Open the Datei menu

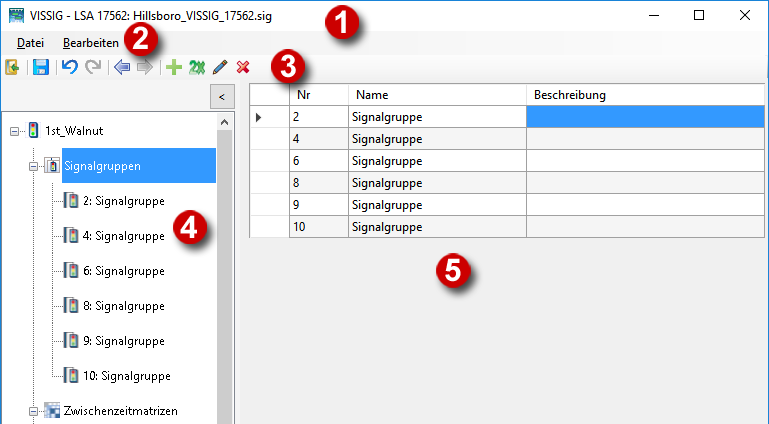[x=31, y=43]
